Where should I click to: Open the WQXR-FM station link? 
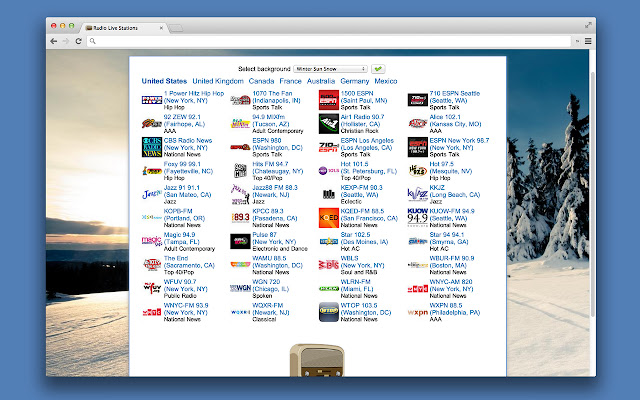271,309
